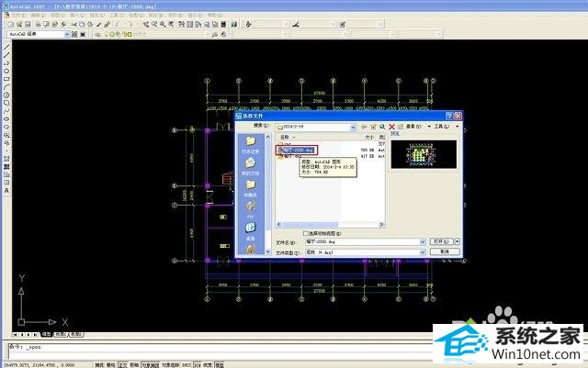
Task: Toggle 捕捉 snap mode in status bar
Action: click(x=99, y=364)
